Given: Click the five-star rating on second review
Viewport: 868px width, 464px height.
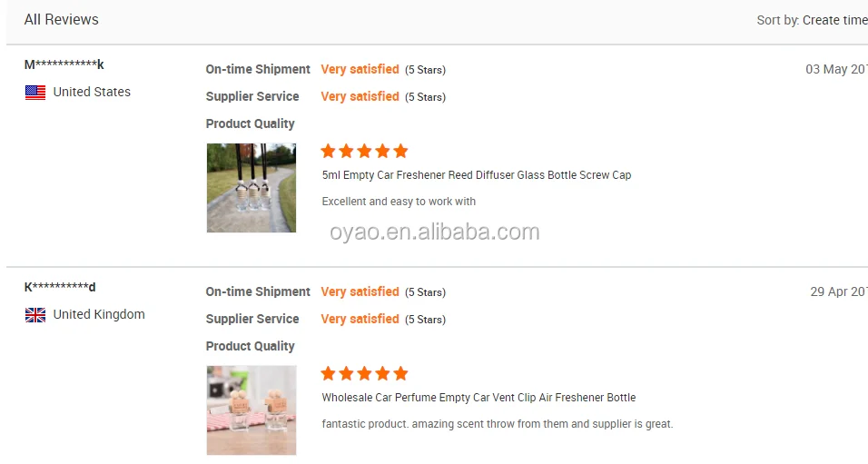Looking at the screenshot, I should point(364,373).
